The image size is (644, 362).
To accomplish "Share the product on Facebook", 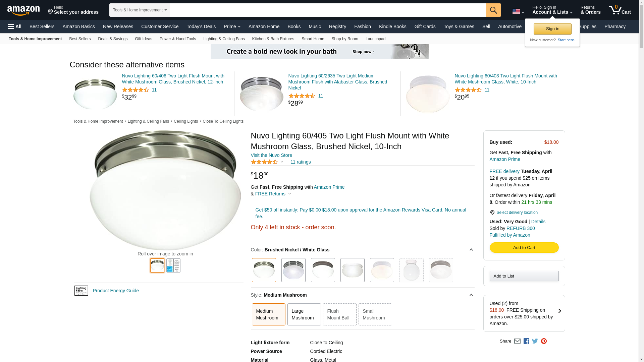I will click(x=526, y=341).
